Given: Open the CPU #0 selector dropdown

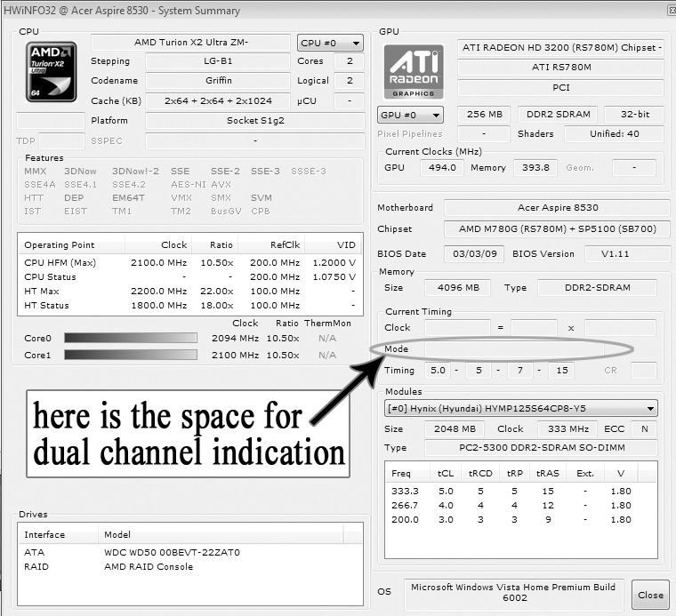Looking at the screenshot, I should tap(330, 43).
